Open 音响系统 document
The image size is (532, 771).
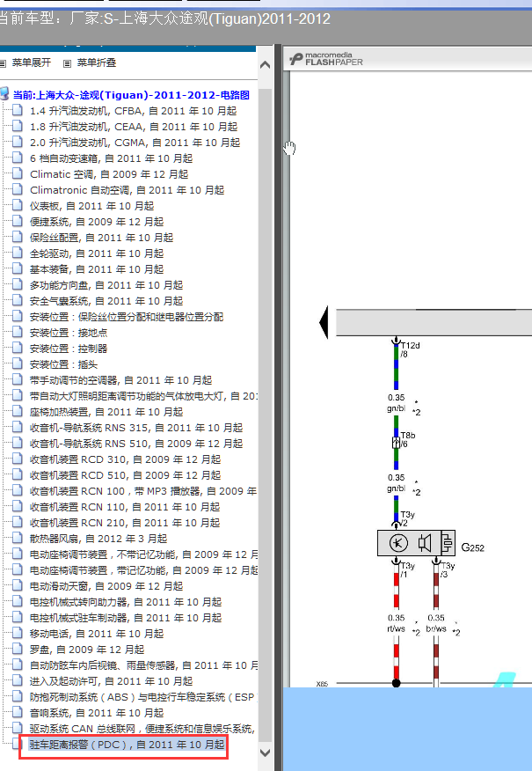pyautogui.click(x=97, y=713)
